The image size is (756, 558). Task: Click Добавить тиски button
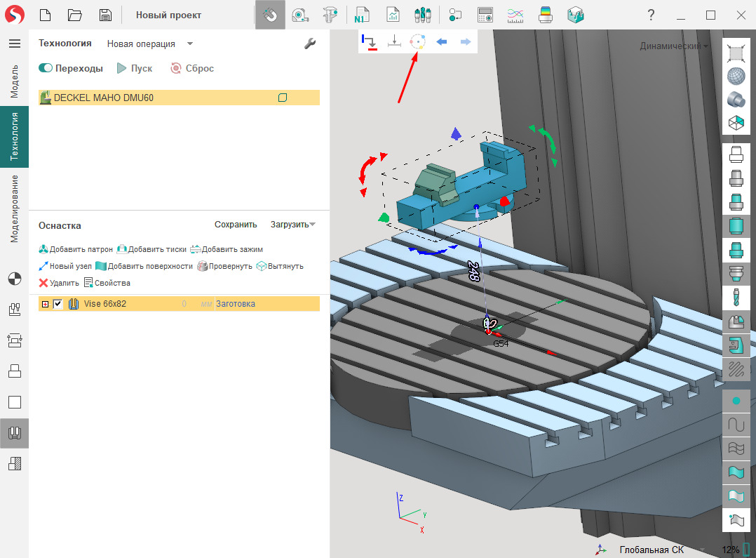pos(151,249)
